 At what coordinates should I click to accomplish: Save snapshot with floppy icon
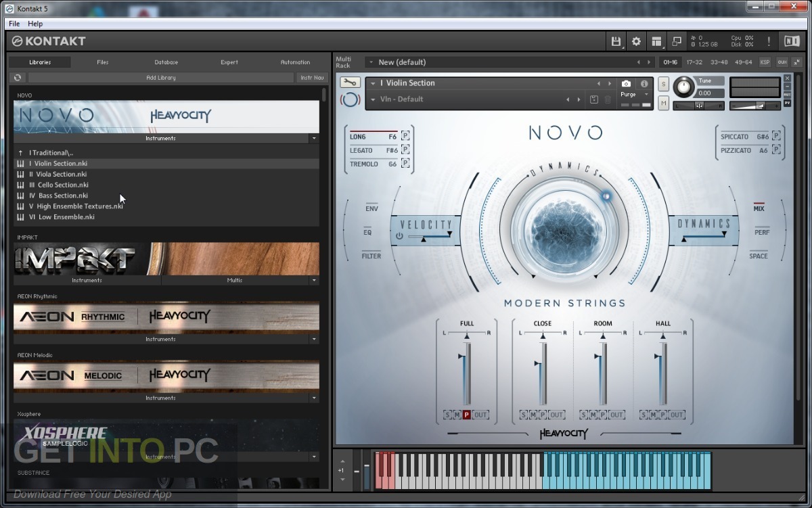594,99
